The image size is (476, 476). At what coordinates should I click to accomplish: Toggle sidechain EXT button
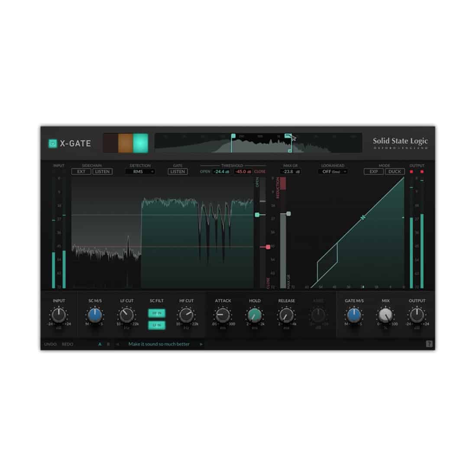81,172
